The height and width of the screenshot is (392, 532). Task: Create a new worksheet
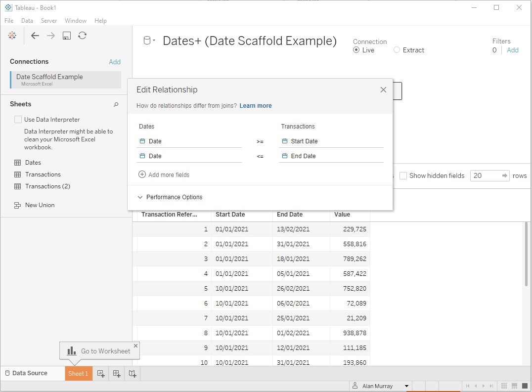101,373
